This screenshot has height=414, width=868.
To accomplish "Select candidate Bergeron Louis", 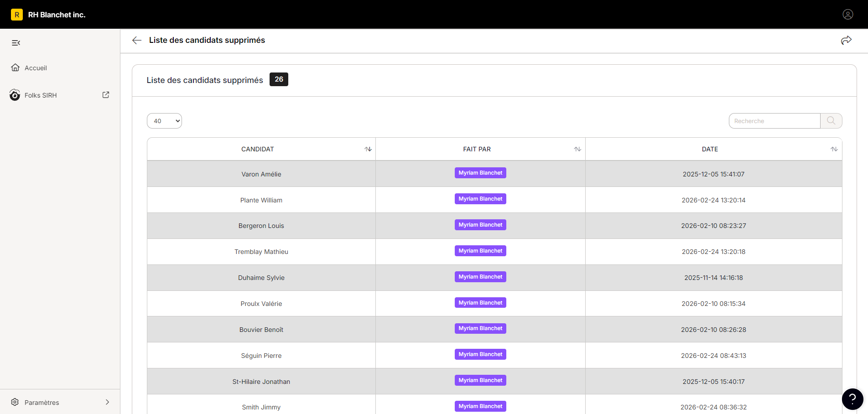I will (x=261, y=226).
